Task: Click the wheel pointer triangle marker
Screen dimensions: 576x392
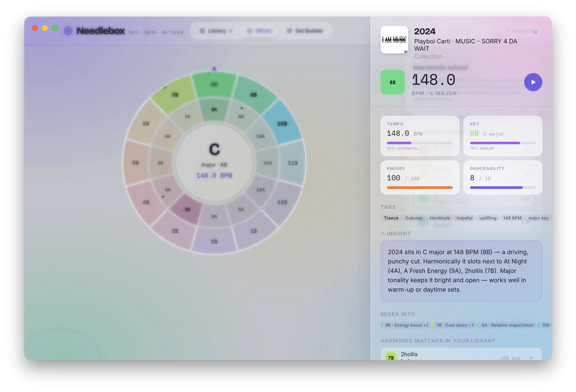Action: coord(214,68)
